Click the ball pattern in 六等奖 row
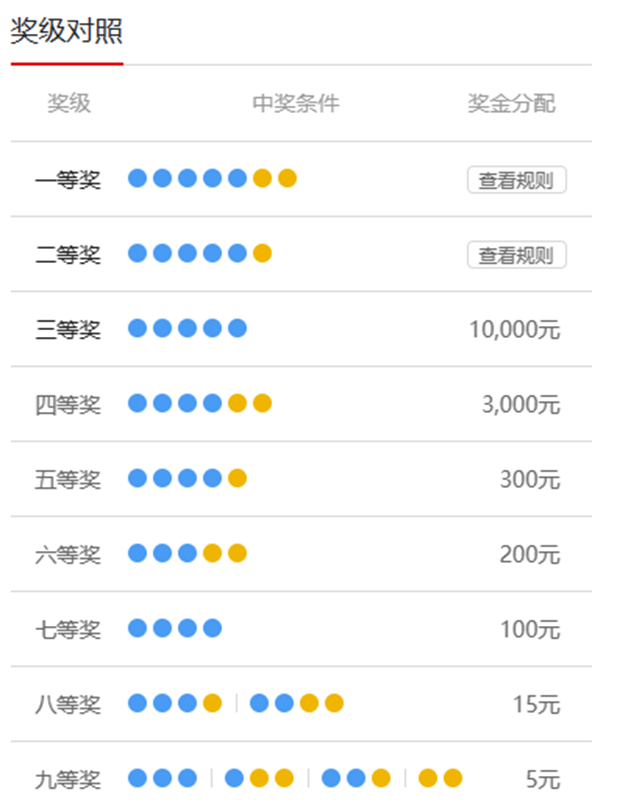 click(187, 553)
